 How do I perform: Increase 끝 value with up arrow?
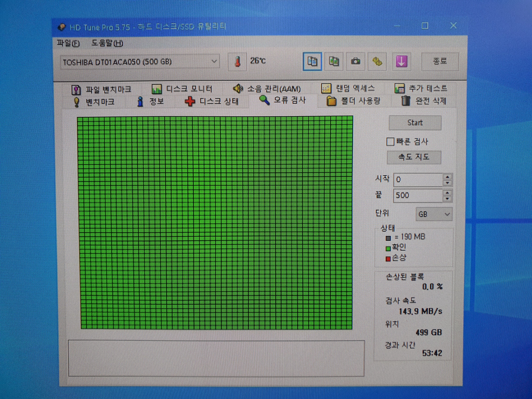(x=447, y=193)
